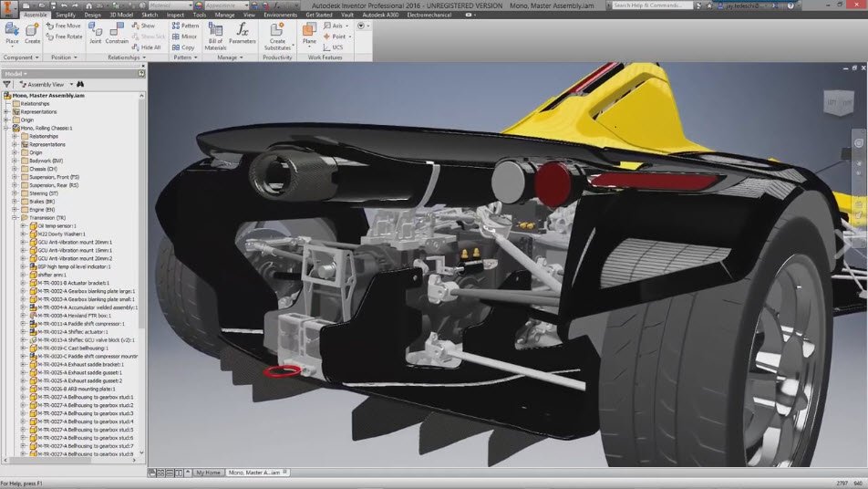The image size is (868, 489).
Task: Switch to the Get Started ribbon tab
Action: coord(319,15)
